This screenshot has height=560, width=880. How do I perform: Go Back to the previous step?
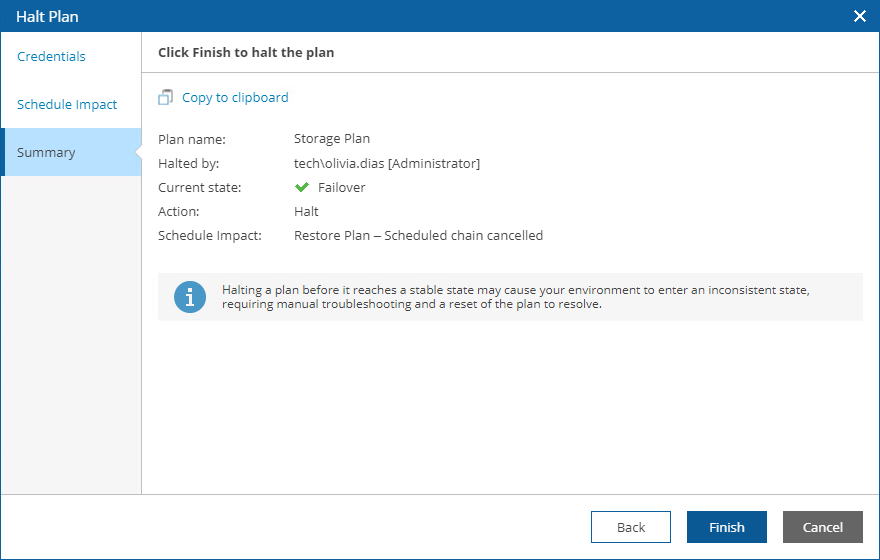[630, 527]
